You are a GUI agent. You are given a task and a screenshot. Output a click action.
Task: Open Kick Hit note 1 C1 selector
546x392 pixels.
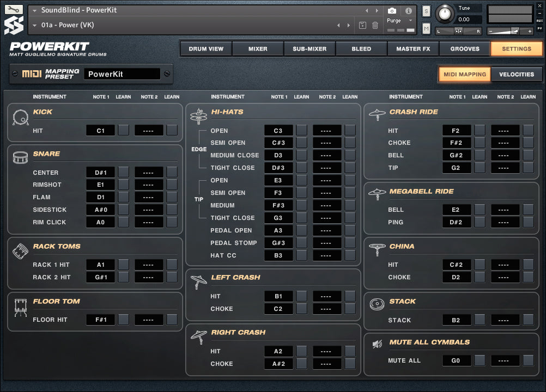[x=101, y=131]
